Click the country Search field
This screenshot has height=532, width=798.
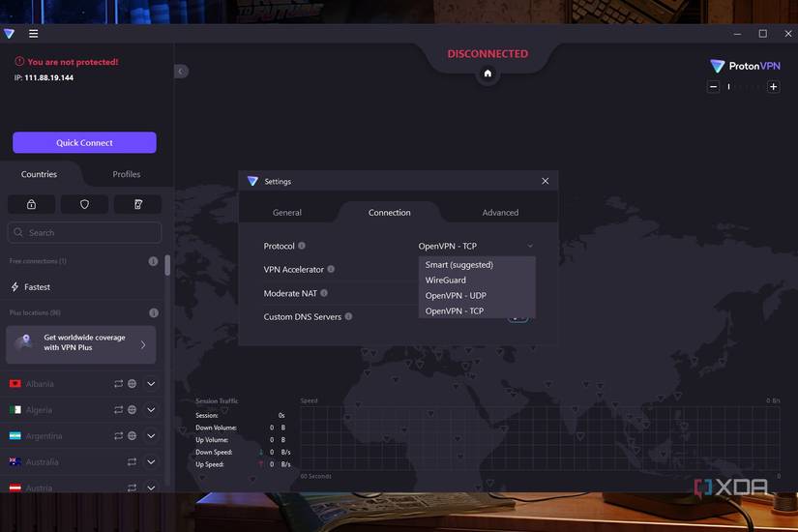[84, 233]
